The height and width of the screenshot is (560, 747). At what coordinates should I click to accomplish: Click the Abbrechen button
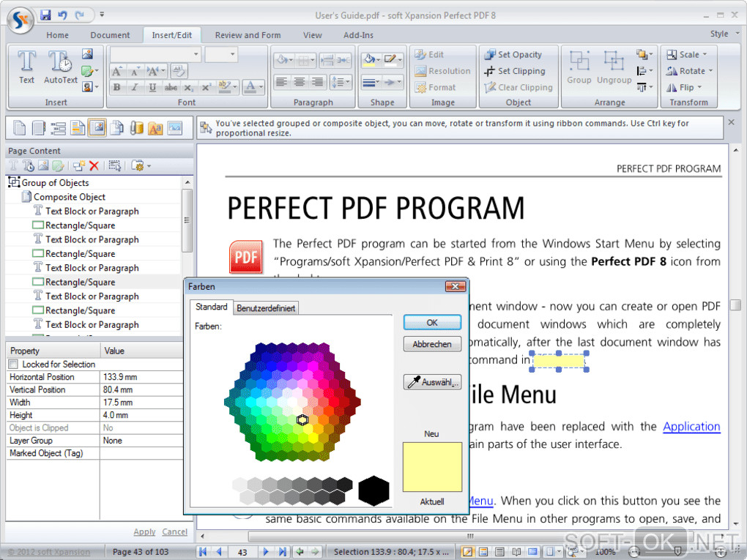pyautogui.click(x=432, y=344)
